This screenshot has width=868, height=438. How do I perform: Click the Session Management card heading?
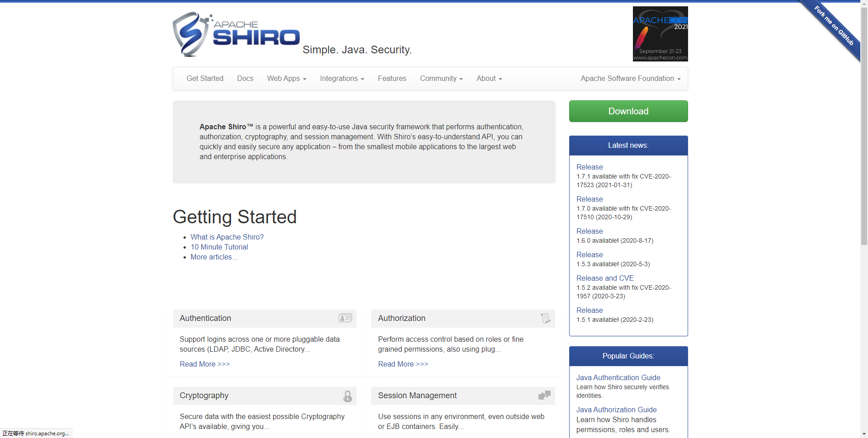point(417,396)
